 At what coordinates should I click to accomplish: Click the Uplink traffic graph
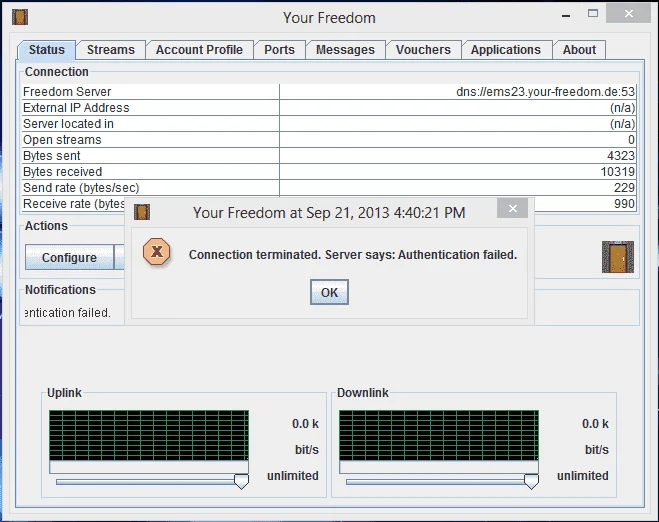[149, 435]
